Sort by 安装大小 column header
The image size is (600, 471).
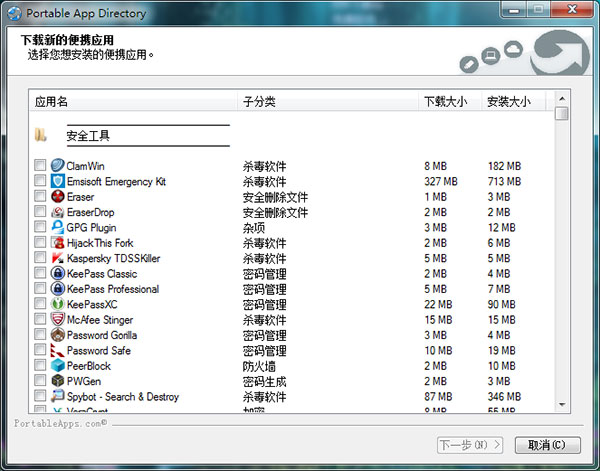coord(515,102)
